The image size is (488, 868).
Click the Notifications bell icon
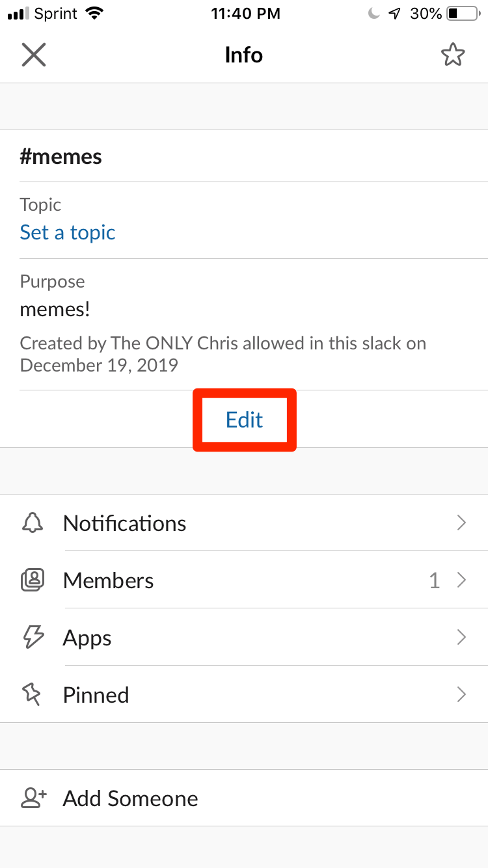[33, 523]
